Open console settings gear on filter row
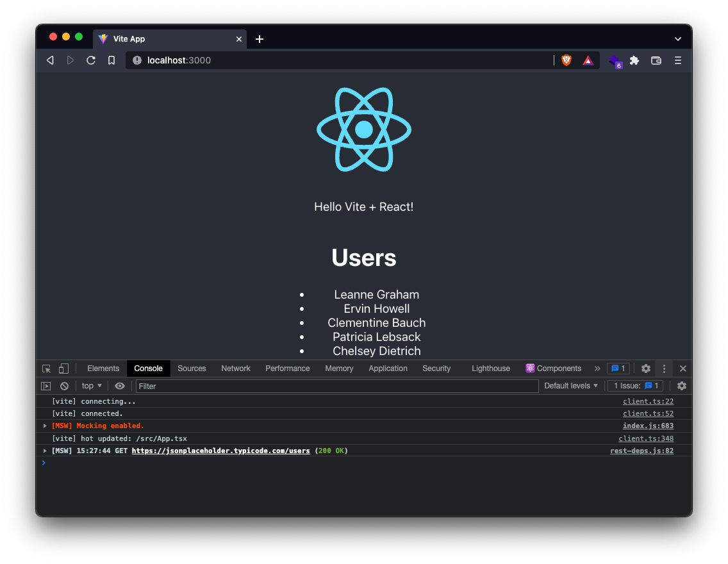728x564 pixels. pos(682,386)
